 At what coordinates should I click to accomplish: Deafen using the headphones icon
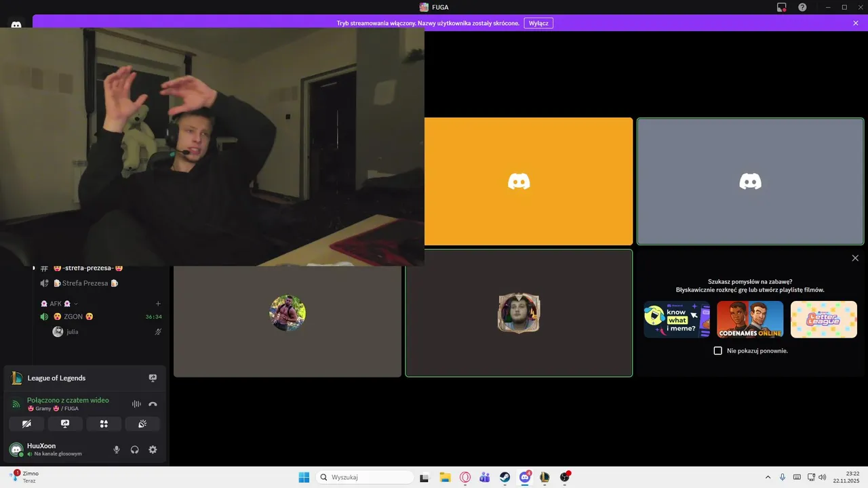pyautogui.click(x=134, y=449)
